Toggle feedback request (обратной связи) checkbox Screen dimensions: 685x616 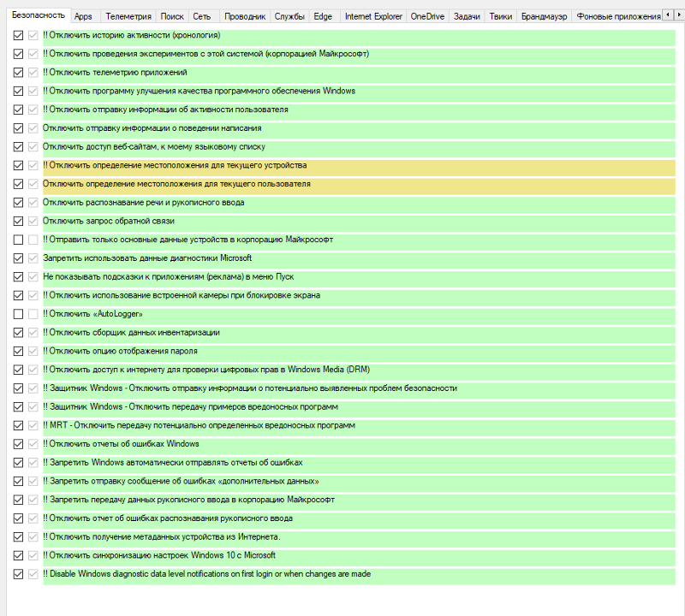pos(18,221)
